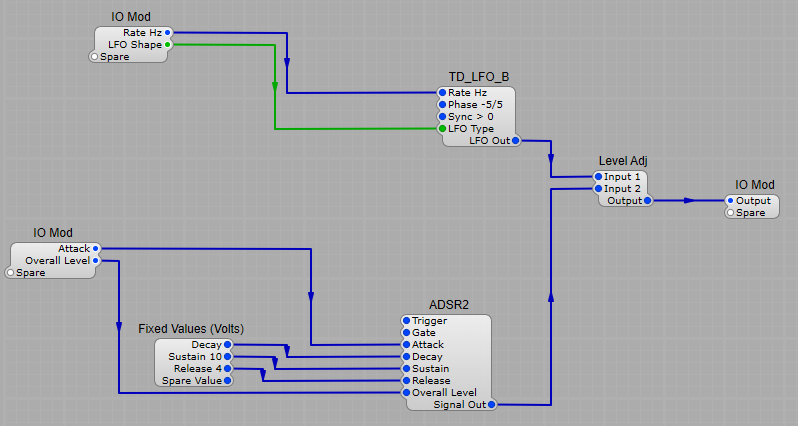Select the Signal Out pin on ADSR2
798x426 pixels.
tap(491, 405)
